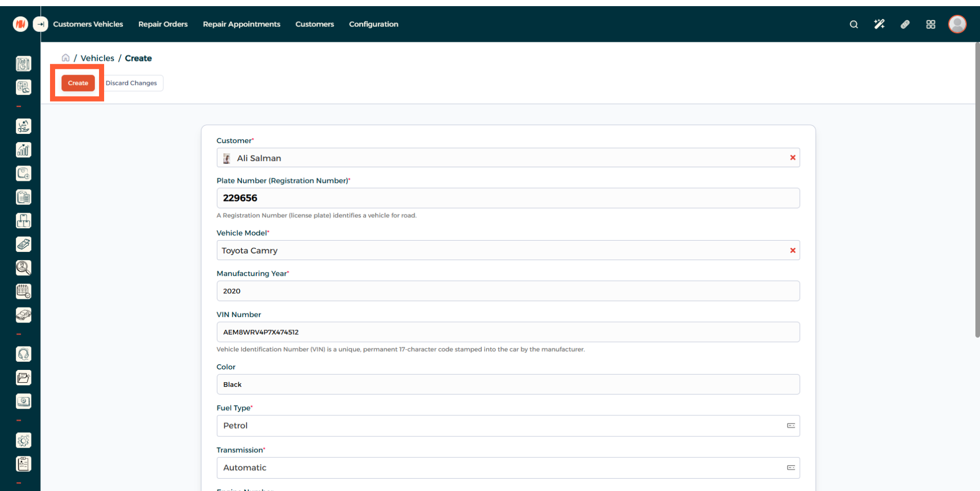Open the Repair Orders menu

pyautogui.click(x=163, y=24)
